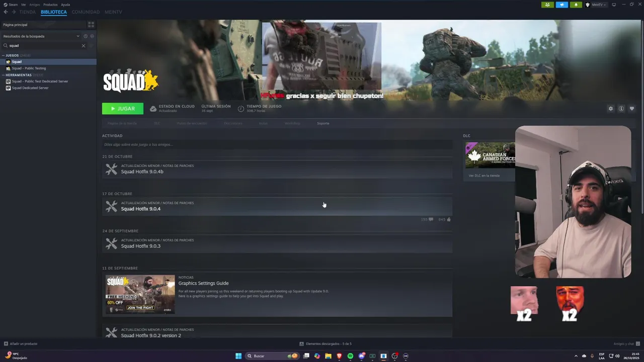Image resolution: width=644 pixels, height=362 pixels.
Task: Click wrench icon for Hotfix 9.0.4b
Action: (x=111, y=169)
